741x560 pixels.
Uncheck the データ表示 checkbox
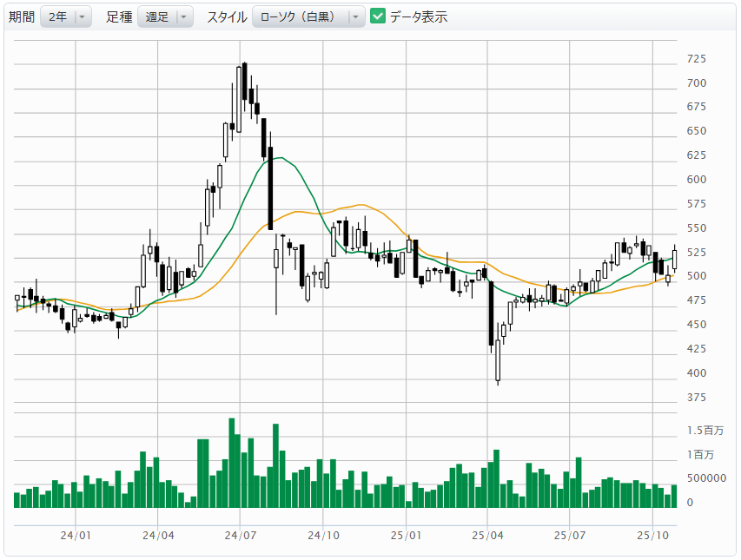click(378, 16)
